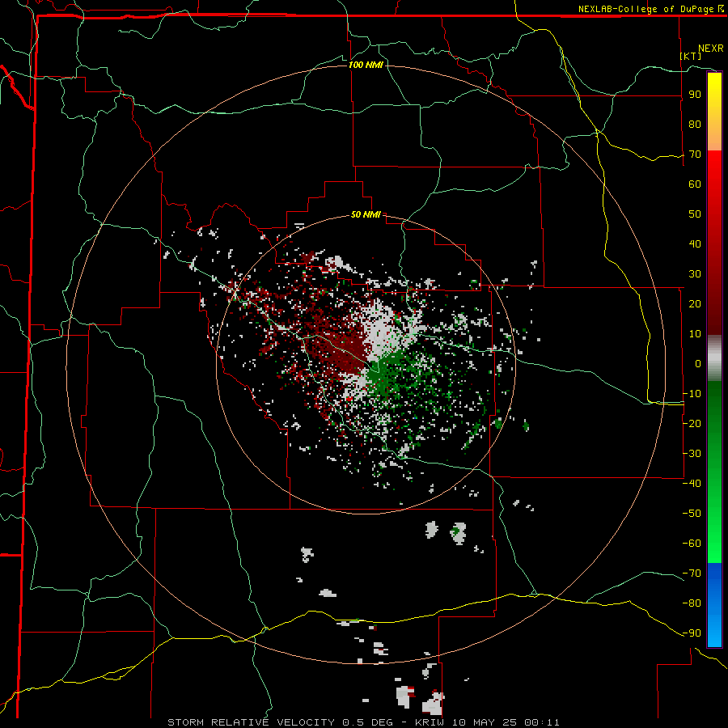Click the 0 scale value
728x728 pixels.
coord(698,364)
